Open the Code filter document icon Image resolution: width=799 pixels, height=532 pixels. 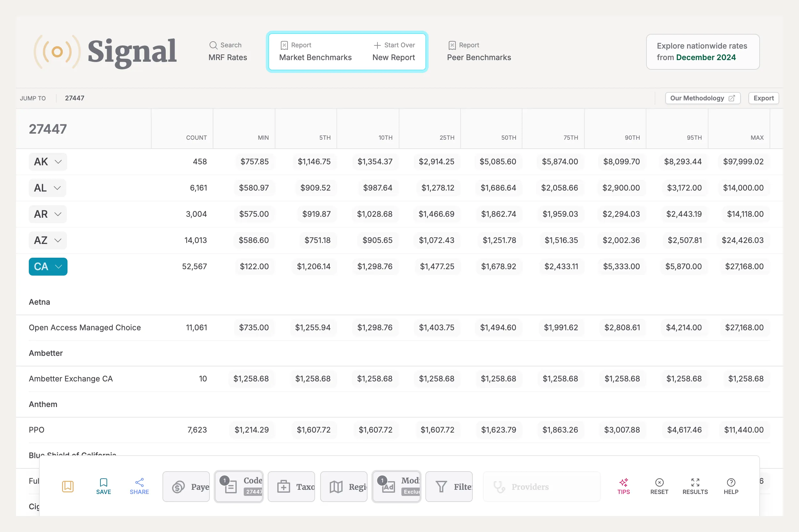point(231,487)
